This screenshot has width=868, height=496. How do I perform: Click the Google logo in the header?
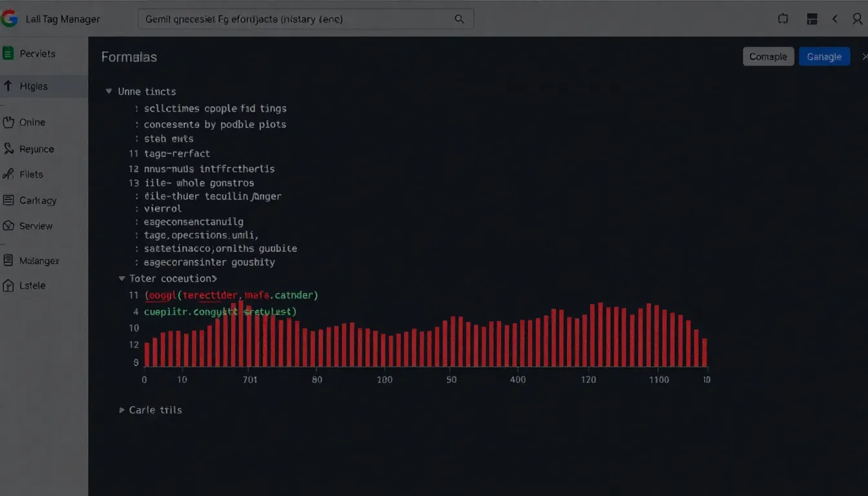coord(8,19)
